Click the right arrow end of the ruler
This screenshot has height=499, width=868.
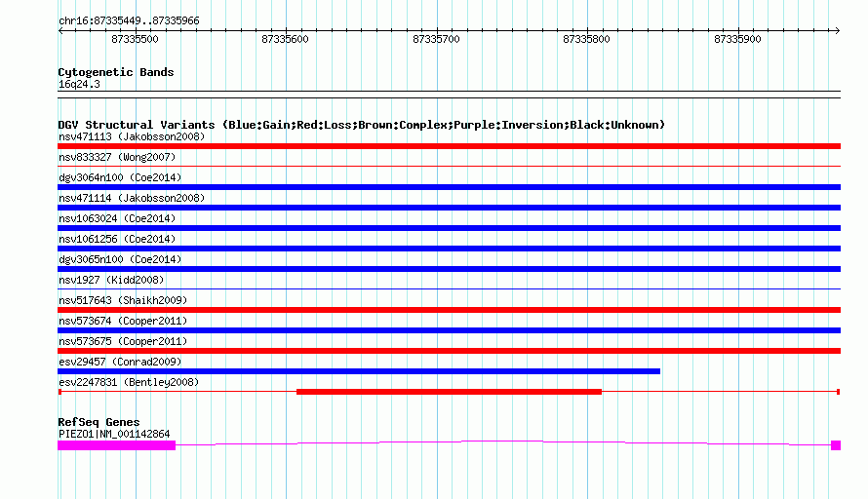tap(837, 31)
